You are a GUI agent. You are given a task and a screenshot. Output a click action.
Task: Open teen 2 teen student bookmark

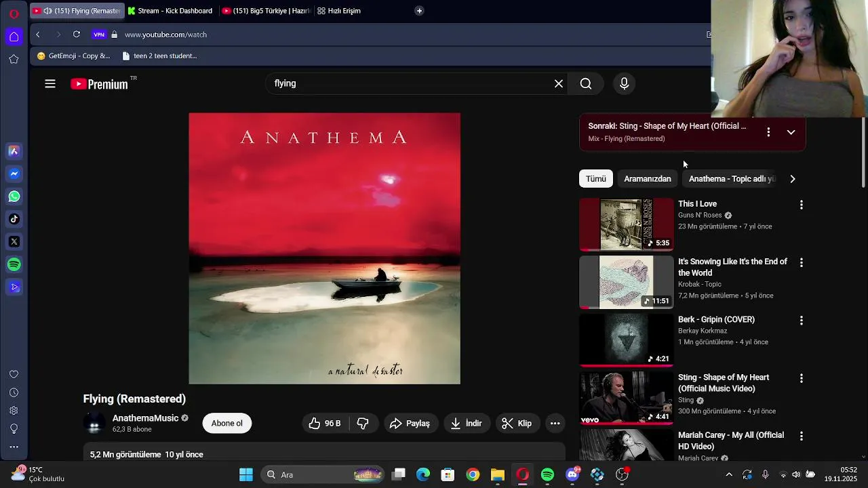159,56
